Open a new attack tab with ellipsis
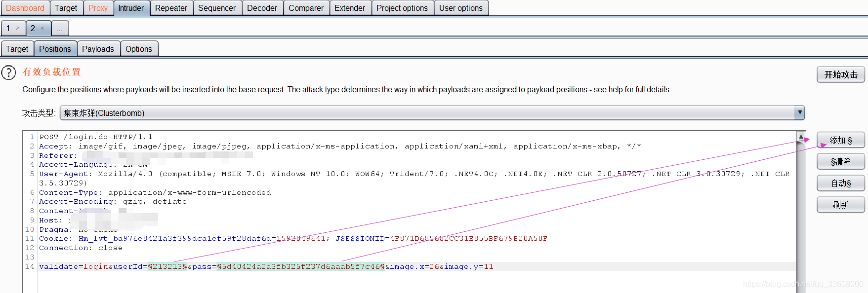This screenshot has width=868, height=293. [x=59, y=29]
